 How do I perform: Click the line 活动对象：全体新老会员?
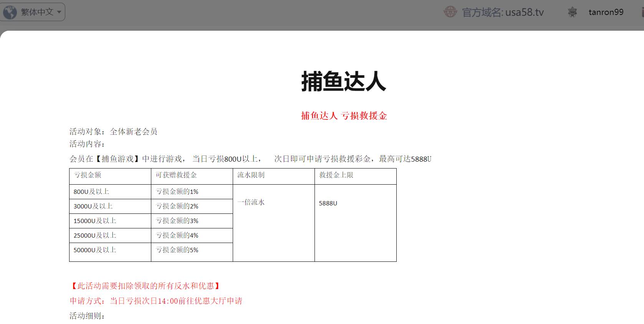113,132
